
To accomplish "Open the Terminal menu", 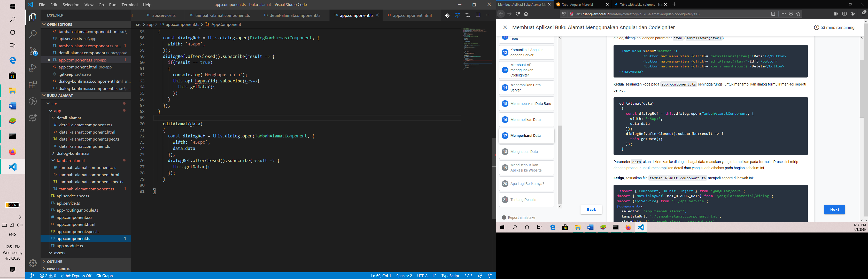I will coord(129,5).
